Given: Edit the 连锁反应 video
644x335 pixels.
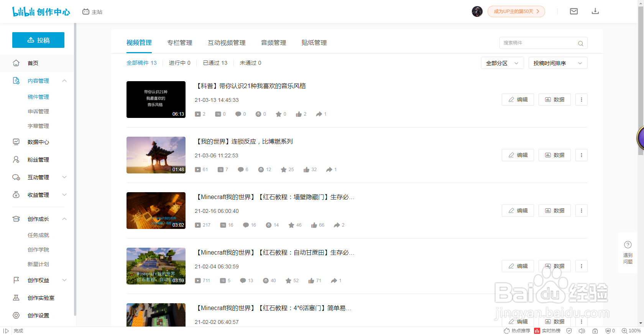Looking at the screenshot, I should (518, 155).
